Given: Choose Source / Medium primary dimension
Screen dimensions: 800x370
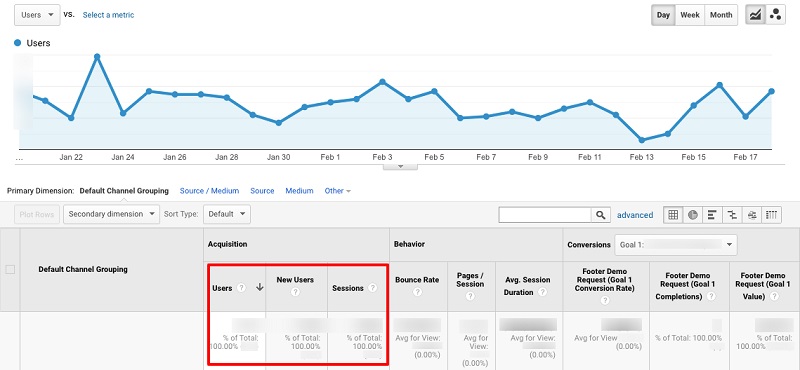Looking at the screenshot, I should pos(209,191).
